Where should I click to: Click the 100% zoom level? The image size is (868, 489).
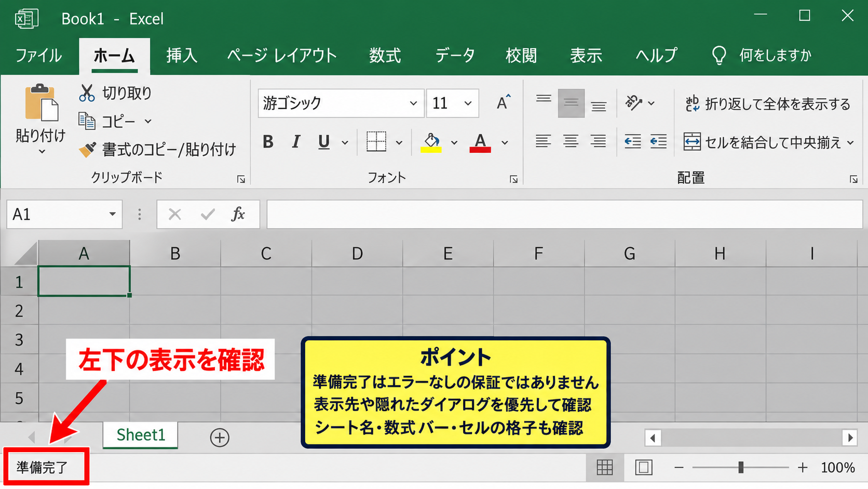[837, 467]
